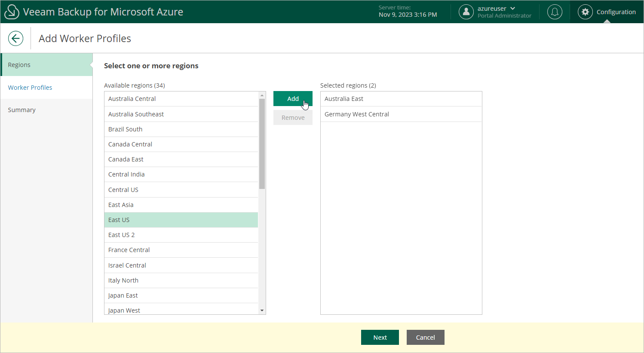Select Australia Central in available regions

click(x=181, y=99)
